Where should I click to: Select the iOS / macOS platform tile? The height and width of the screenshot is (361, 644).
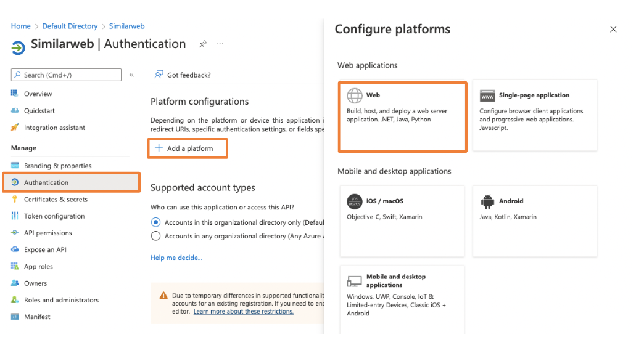(x=402, y=221)
